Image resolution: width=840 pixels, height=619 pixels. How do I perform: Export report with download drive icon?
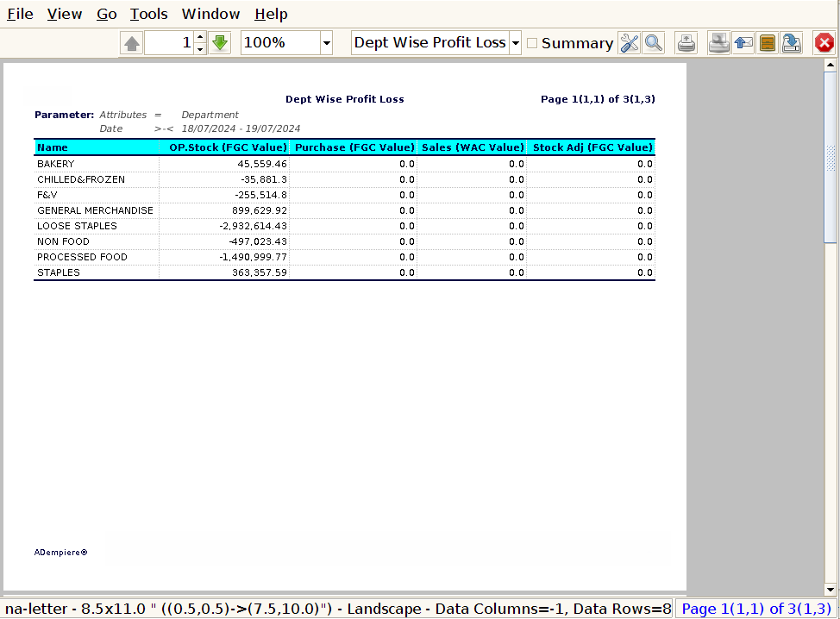[x=791, y=43]
